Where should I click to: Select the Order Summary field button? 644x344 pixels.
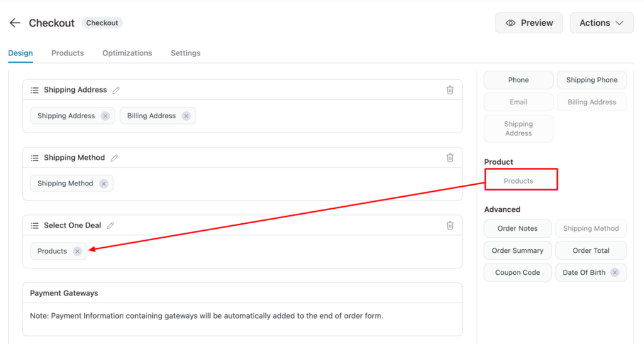point(518,250)
